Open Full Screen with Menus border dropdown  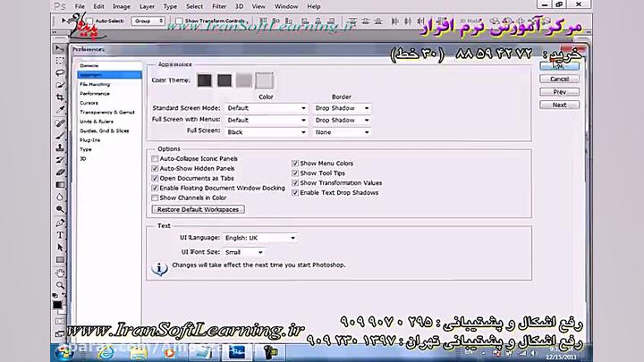pyautogui.click(x=342, y=120)
